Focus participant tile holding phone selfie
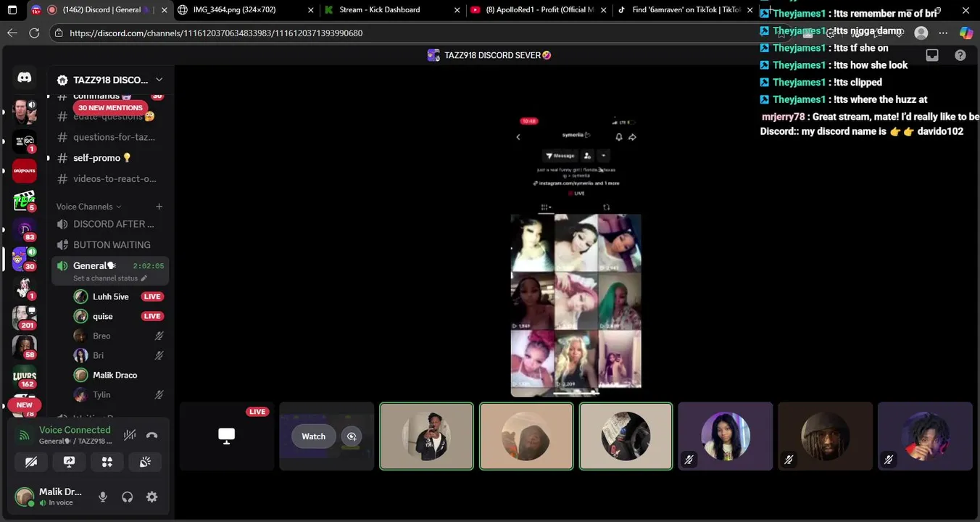Viewport: 980px width, 522px height. [426, 436]
